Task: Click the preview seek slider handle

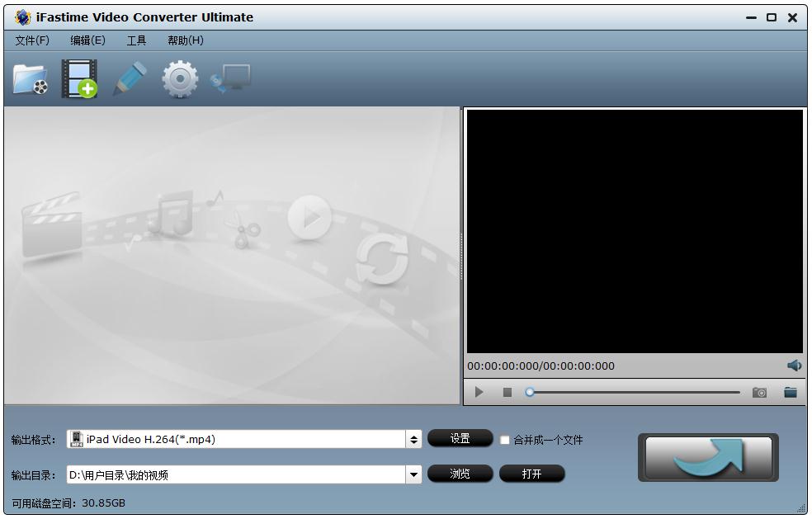Action: [530, 393]
